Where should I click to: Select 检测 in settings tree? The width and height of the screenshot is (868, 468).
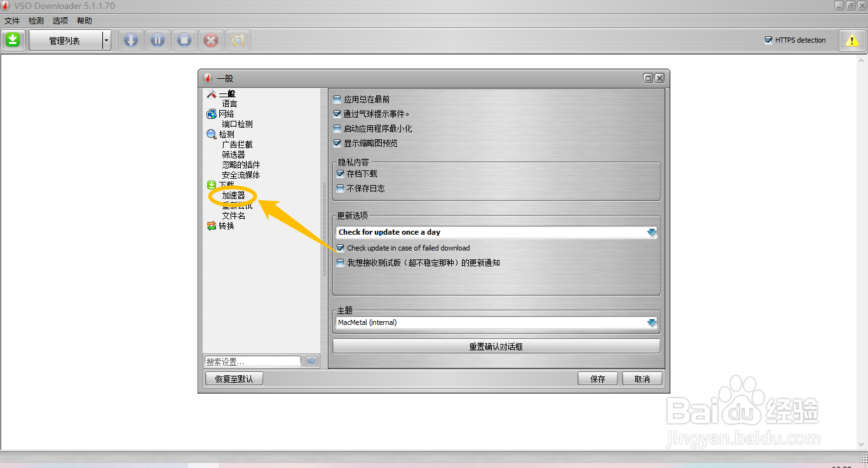tap(226, 134)
